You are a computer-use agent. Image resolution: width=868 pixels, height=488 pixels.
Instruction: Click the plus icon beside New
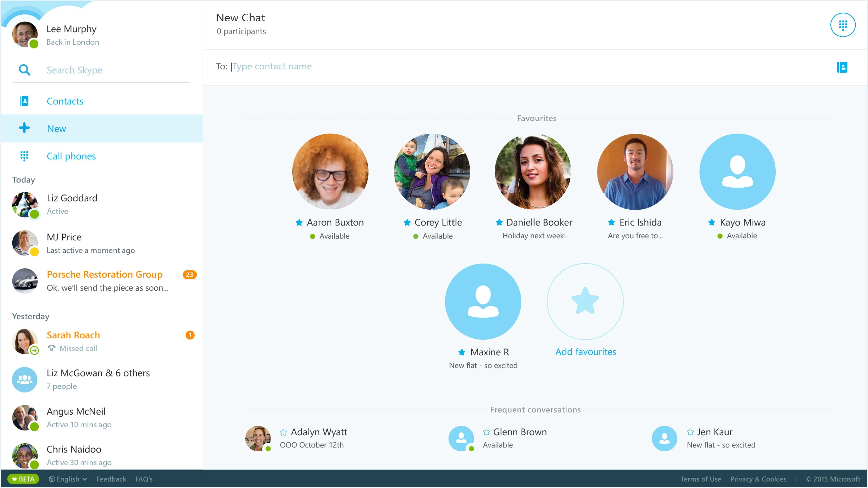click(24, 128)
